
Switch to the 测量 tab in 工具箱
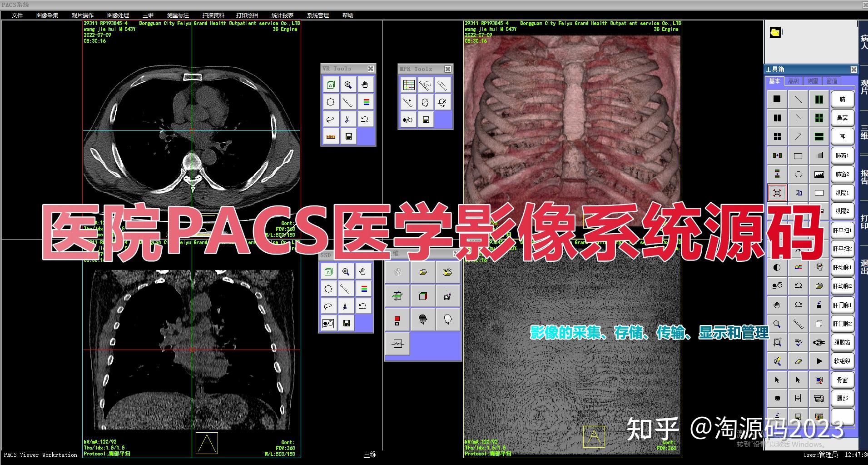(x=813, y=81)
